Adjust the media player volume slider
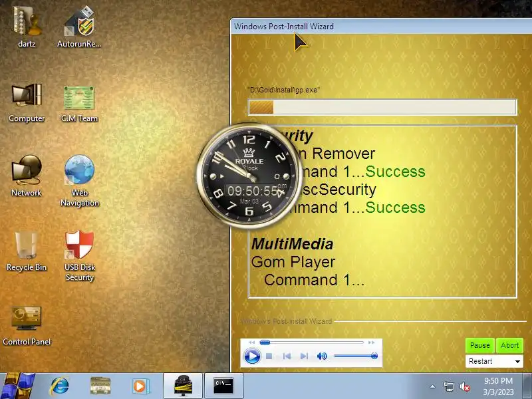The width and height of the screenshot is (532, 399). coord(356,356)
